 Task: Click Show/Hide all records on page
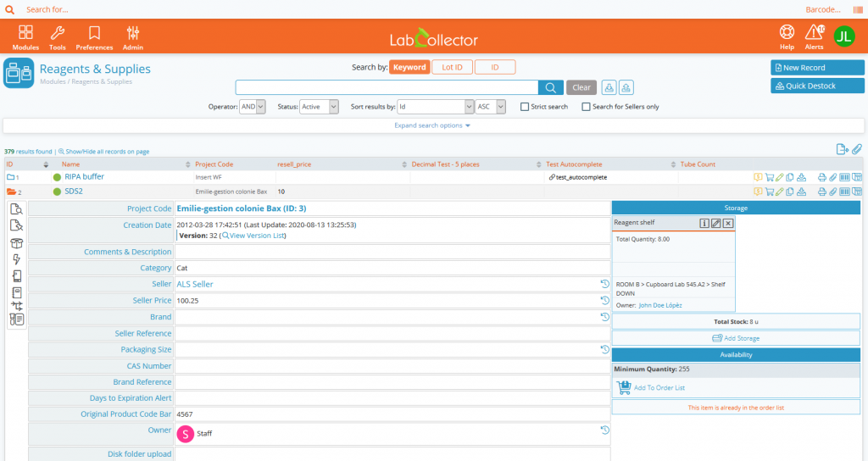(104, 152)
